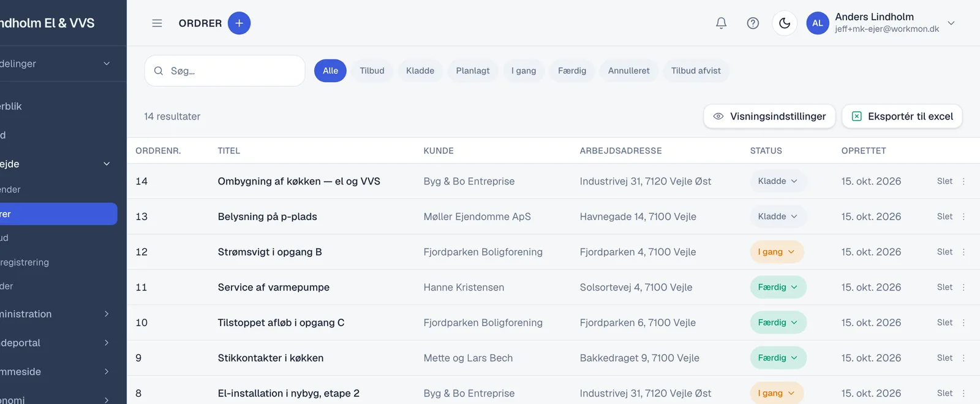Delete order 13 with Slet
This screenshot has height=404, width=980.
pos(944,217)
